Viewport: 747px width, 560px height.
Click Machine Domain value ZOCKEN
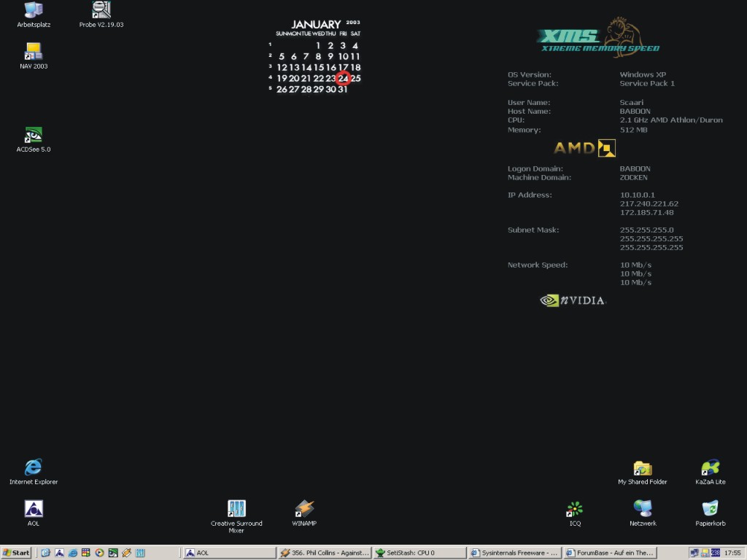(633, 178)
